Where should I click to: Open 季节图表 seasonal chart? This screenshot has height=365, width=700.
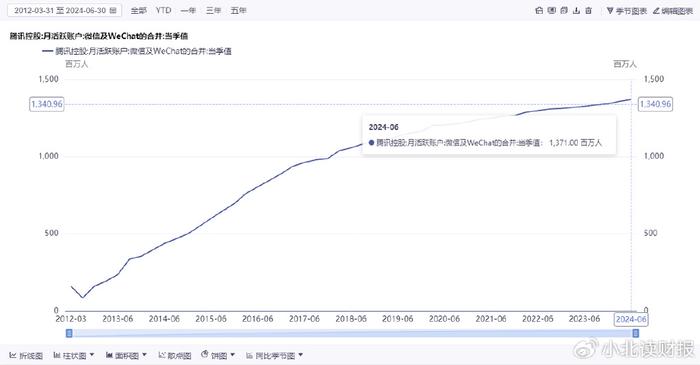click(x=626, y=11)
